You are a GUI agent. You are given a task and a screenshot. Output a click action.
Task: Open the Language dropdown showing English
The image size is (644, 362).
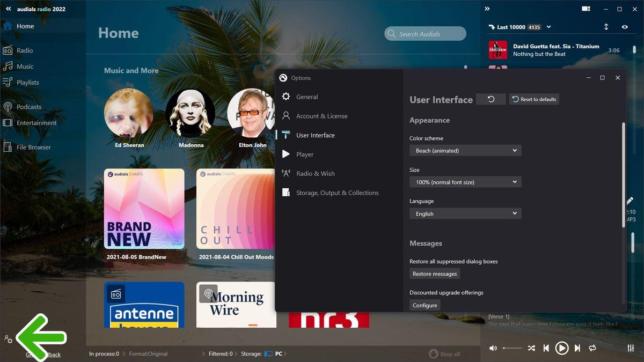(x=465, y=213)
